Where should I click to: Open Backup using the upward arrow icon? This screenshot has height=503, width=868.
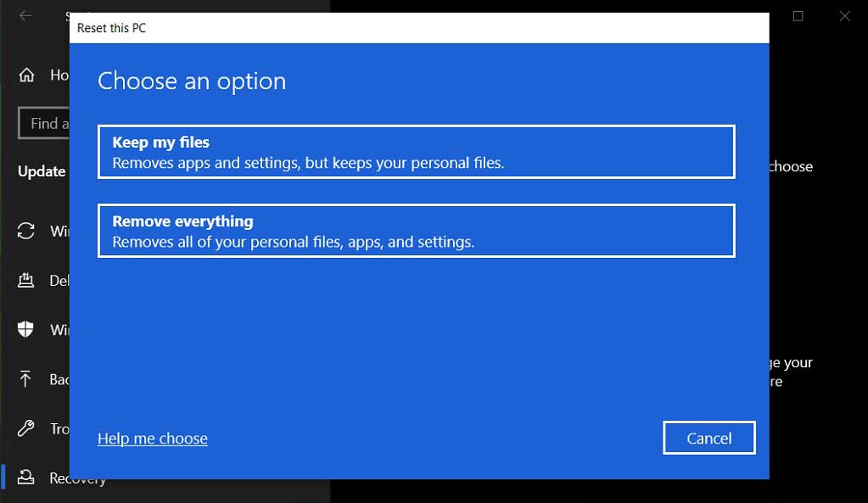coord(26,379)
